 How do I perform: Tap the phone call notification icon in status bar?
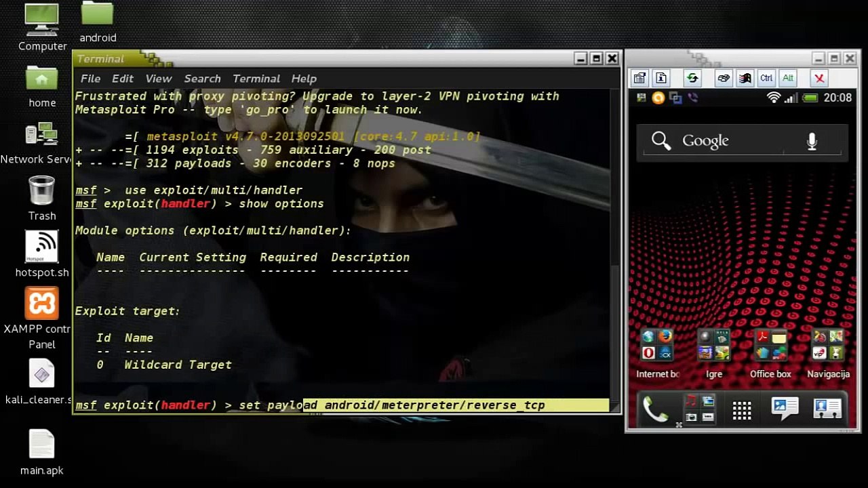coord(692,98)
